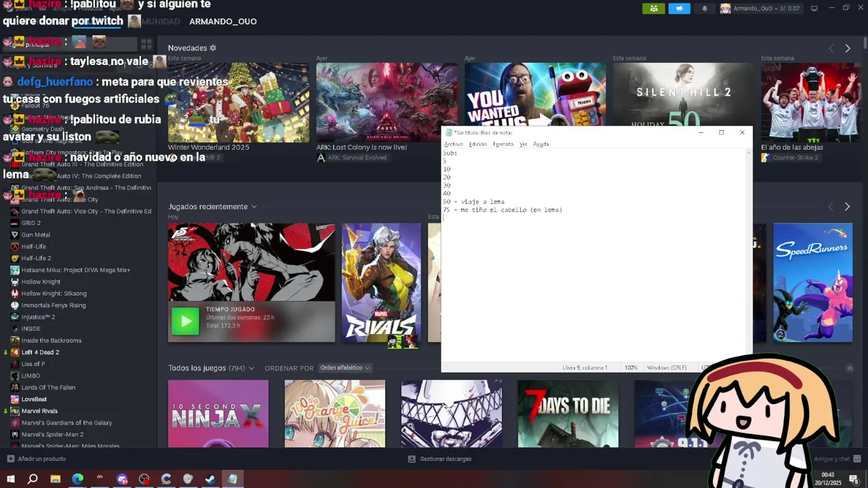Open File Explorer from the taskbar

click(x=55, y=479)
